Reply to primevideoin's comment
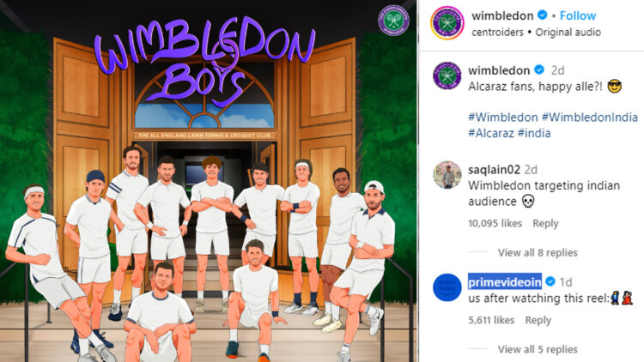 [x=538, y=320]
